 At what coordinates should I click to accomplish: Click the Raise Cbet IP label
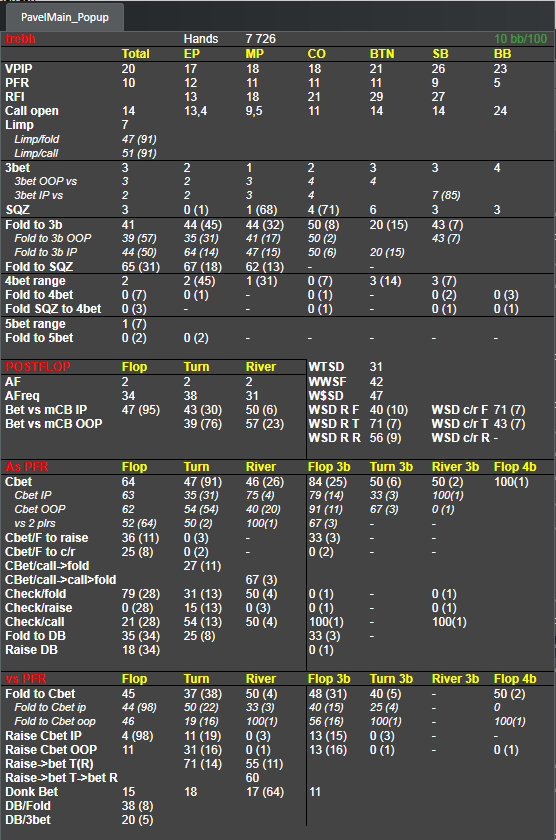click(43, 736)
